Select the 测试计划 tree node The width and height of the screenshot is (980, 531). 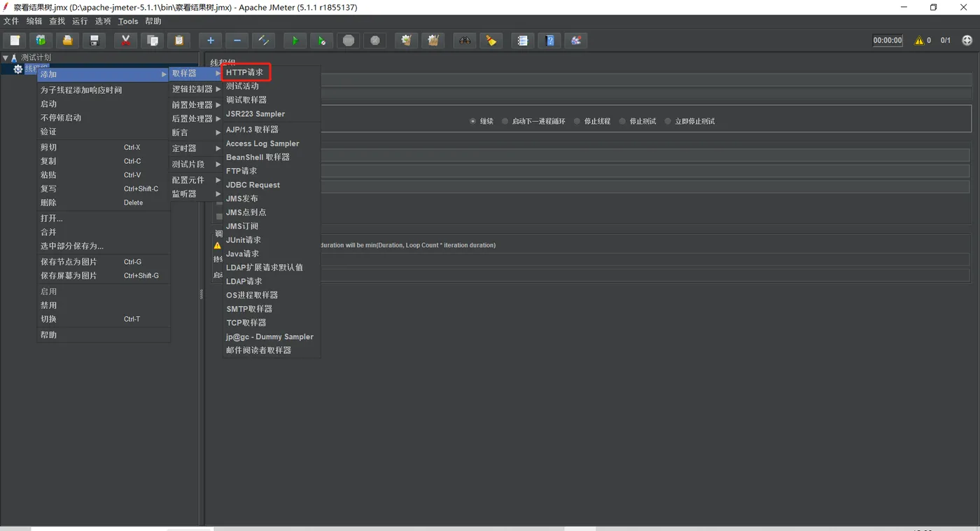[36, 57]
